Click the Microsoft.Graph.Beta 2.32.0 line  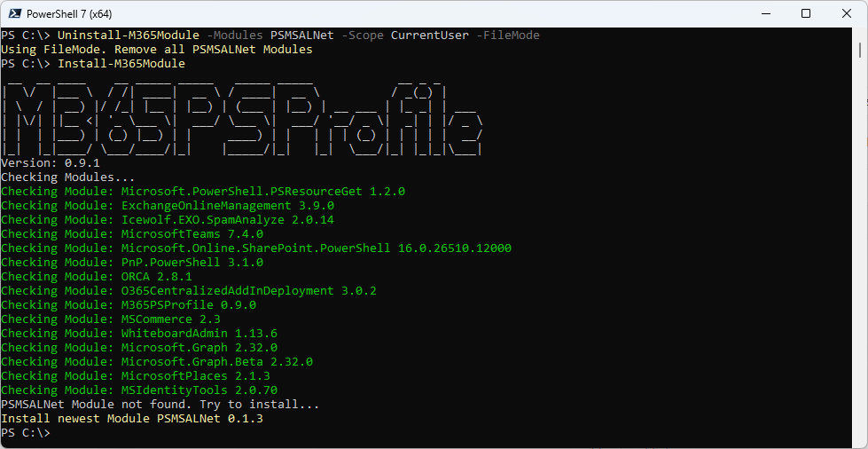(x=157, y=362)
